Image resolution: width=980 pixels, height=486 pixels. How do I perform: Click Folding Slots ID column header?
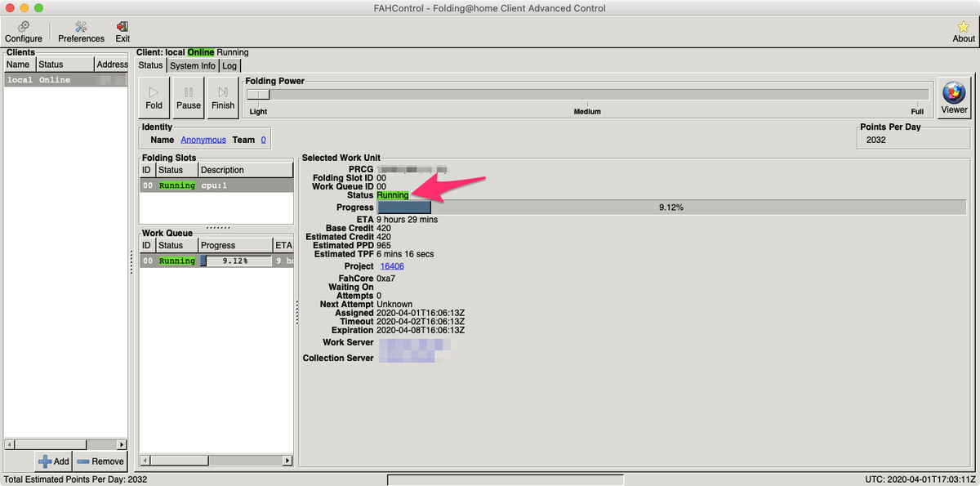click(x=147, y=170)
